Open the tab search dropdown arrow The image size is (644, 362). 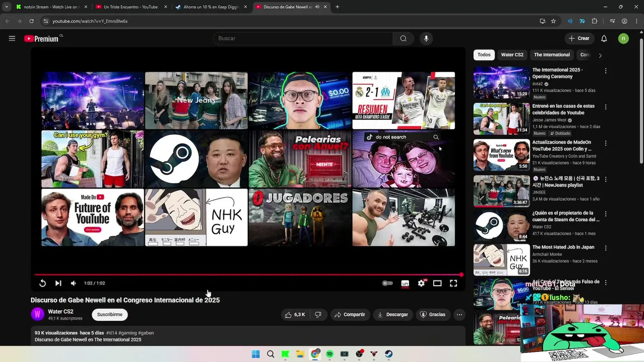coord(7,7)
